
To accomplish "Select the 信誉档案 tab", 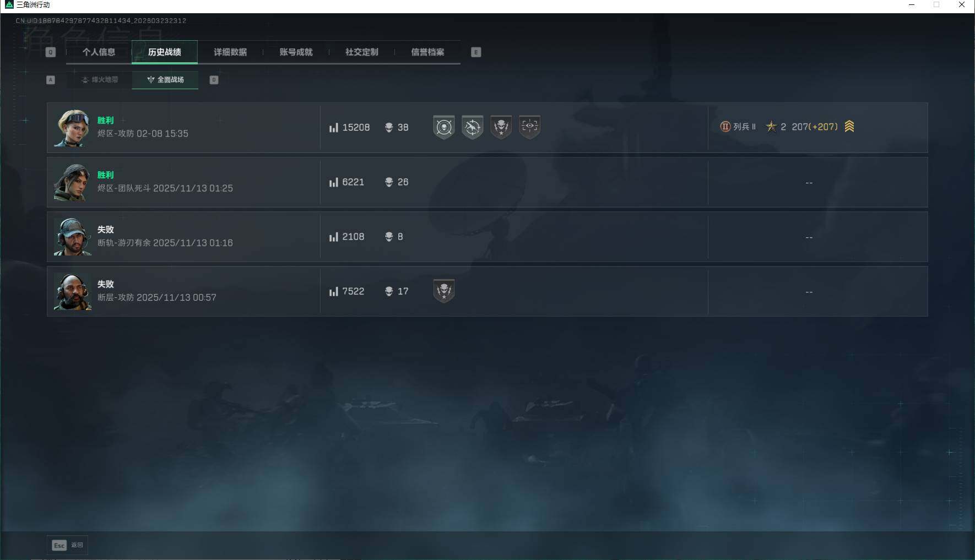I will click(x=427, y=52).
